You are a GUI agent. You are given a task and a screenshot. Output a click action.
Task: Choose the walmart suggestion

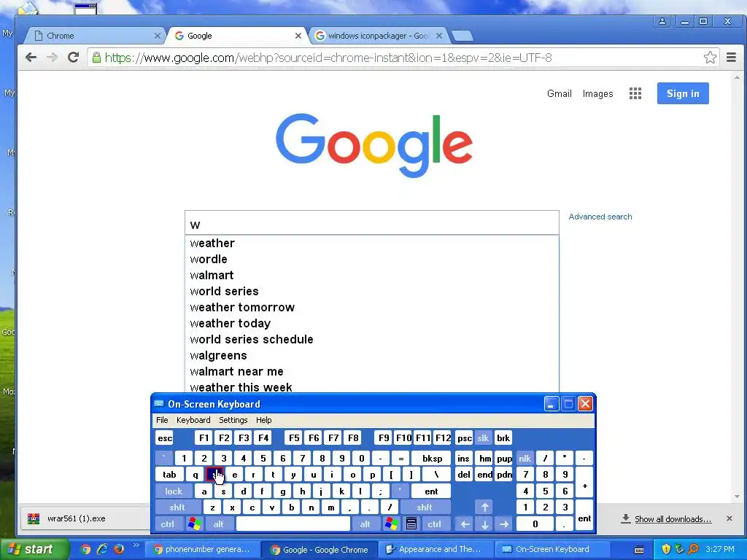[x=371, y=275]
